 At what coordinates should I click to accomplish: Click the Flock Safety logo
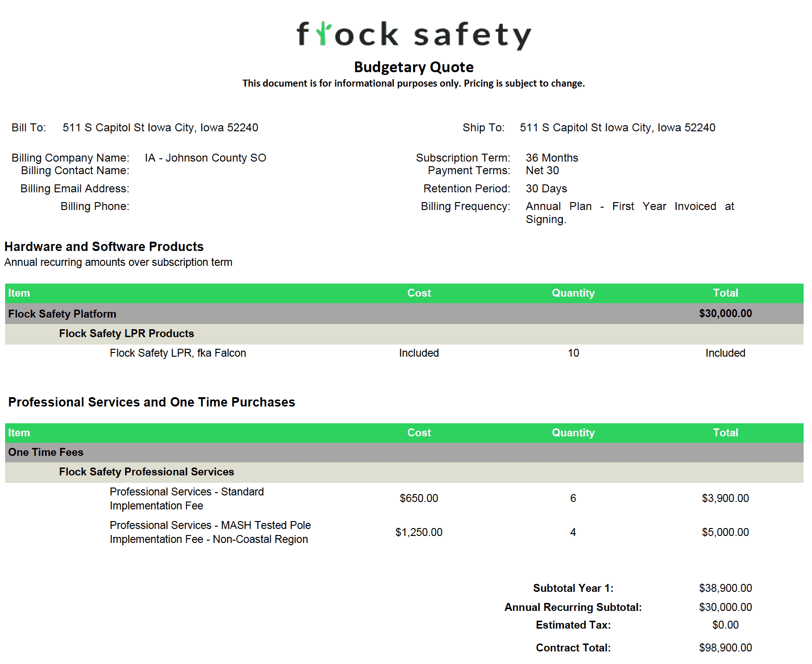point(413,35)
